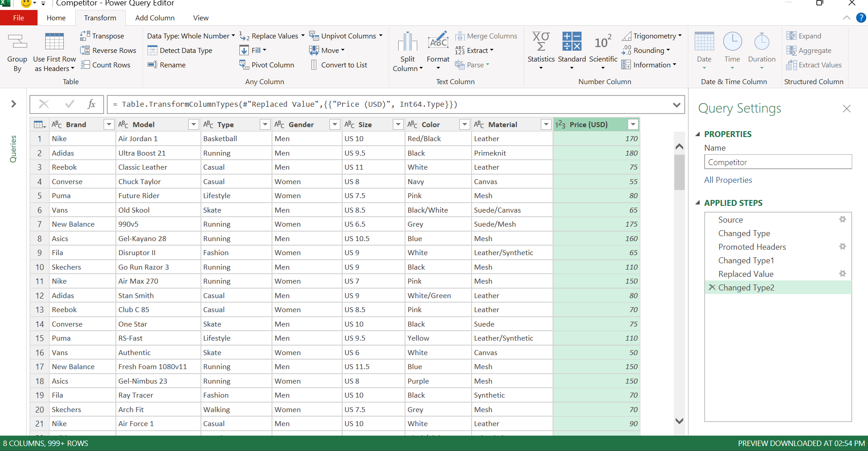Click the query Name input field
This screenshot has height=451, width=868.
tap(777, 162)
